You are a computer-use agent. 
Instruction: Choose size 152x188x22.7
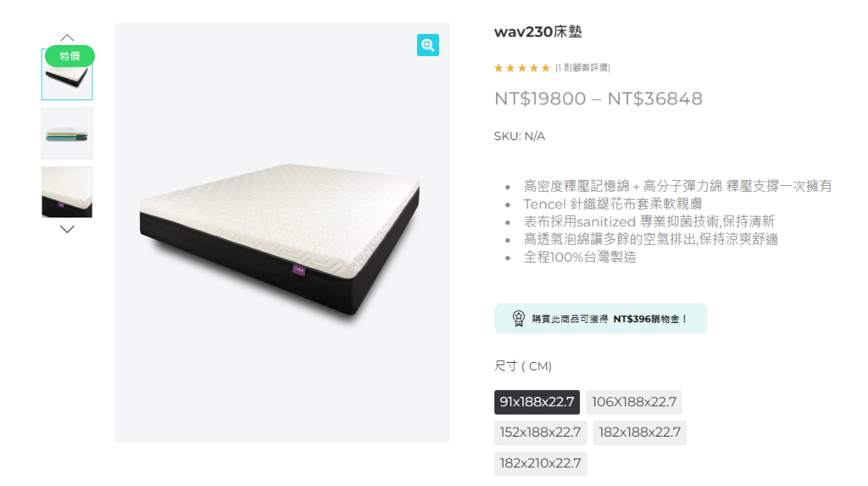click(540, 433)
